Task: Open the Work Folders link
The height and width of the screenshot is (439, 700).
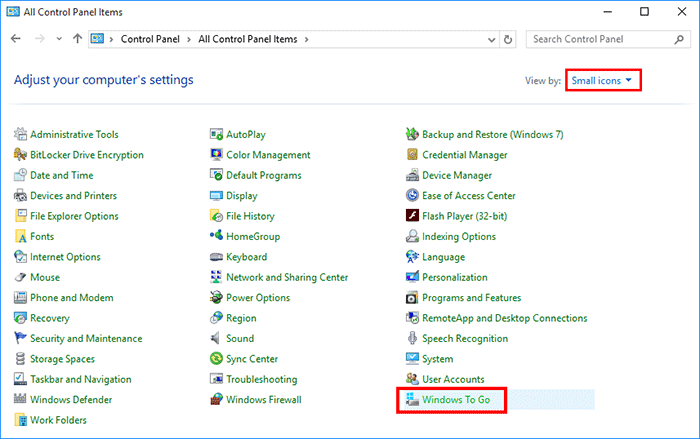Action: coord(58,420)
